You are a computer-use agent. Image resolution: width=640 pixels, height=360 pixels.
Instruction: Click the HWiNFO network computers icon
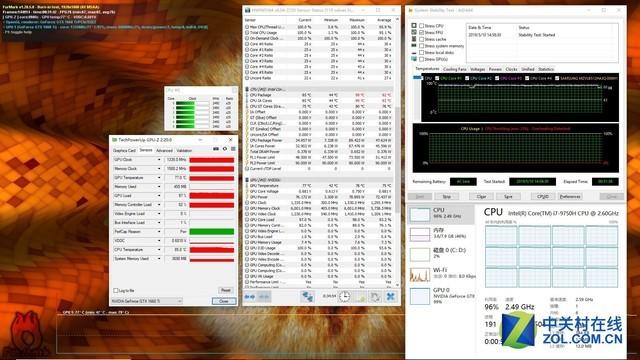pos(307,297)
